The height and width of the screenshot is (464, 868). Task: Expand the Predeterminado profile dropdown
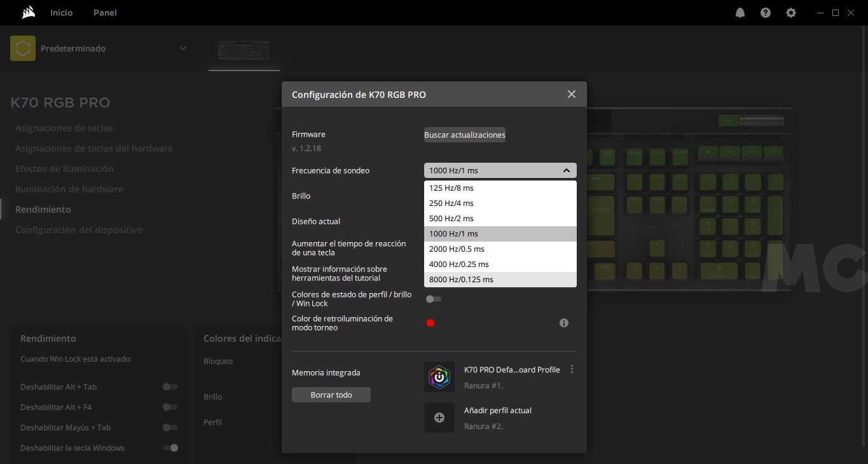tap(183, 48)
